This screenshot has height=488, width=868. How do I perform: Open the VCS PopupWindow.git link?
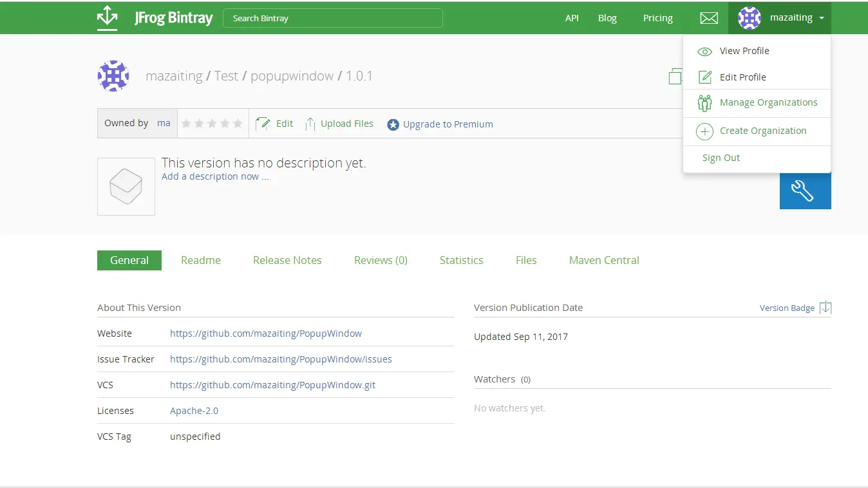272,385
